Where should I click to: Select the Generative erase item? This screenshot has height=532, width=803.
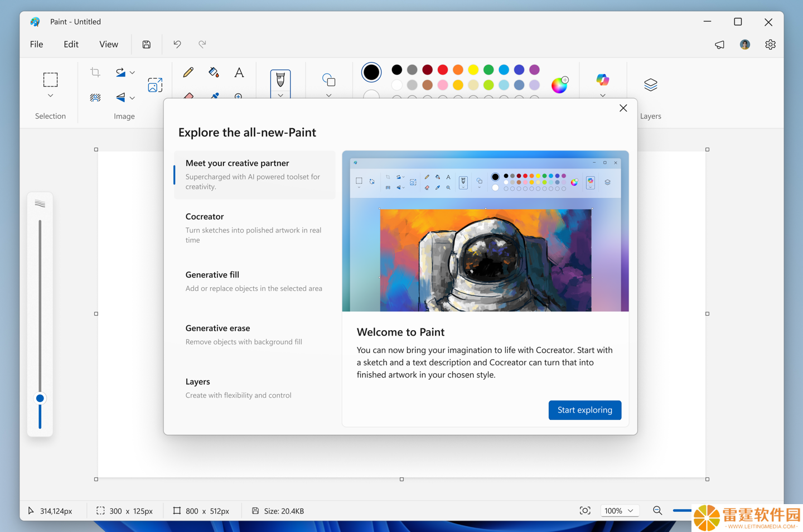coord(255,335)
